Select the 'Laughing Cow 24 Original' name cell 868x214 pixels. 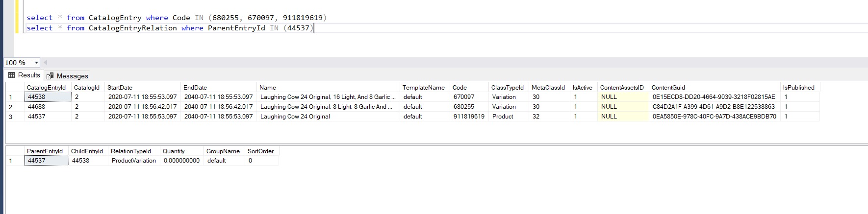click(295, 117)
